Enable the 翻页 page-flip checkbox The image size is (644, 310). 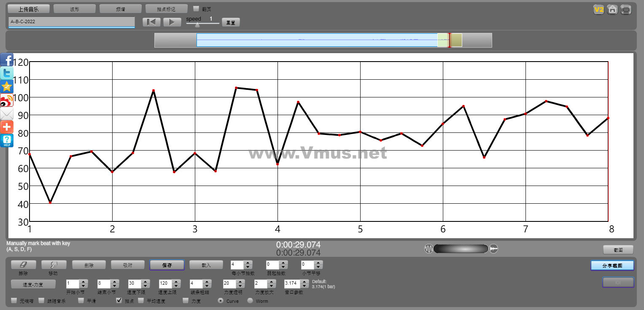(196, 8)
